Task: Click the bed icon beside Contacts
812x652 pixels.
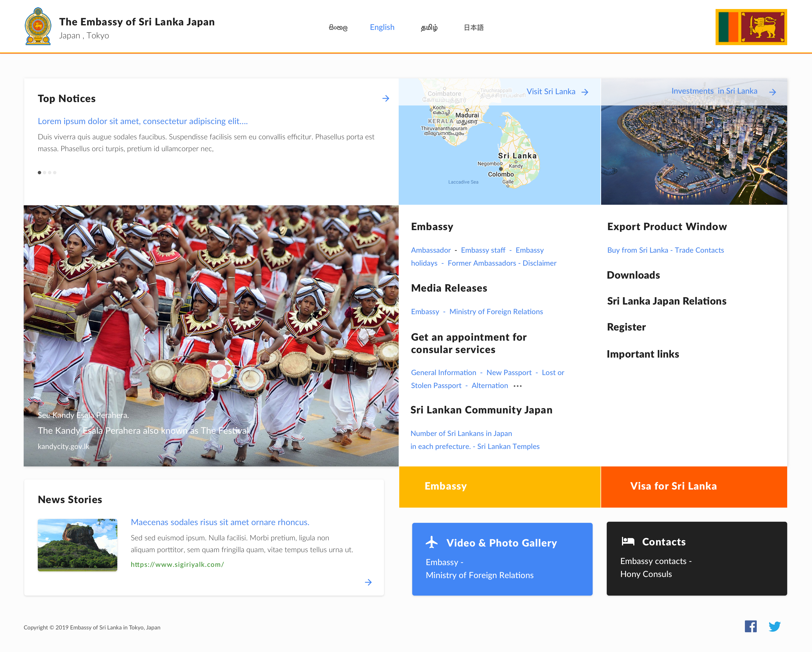Action: [x=628, y=541]
